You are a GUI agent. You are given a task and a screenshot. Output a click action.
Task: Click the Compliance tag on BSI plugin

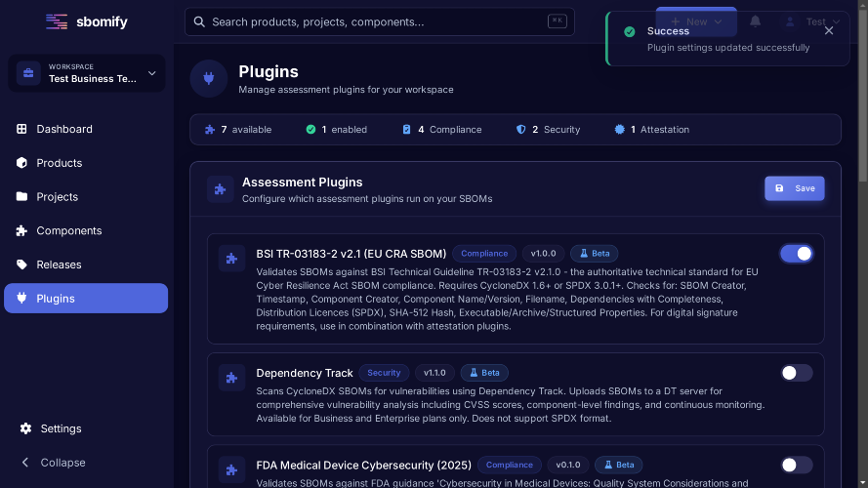point(484,254)
